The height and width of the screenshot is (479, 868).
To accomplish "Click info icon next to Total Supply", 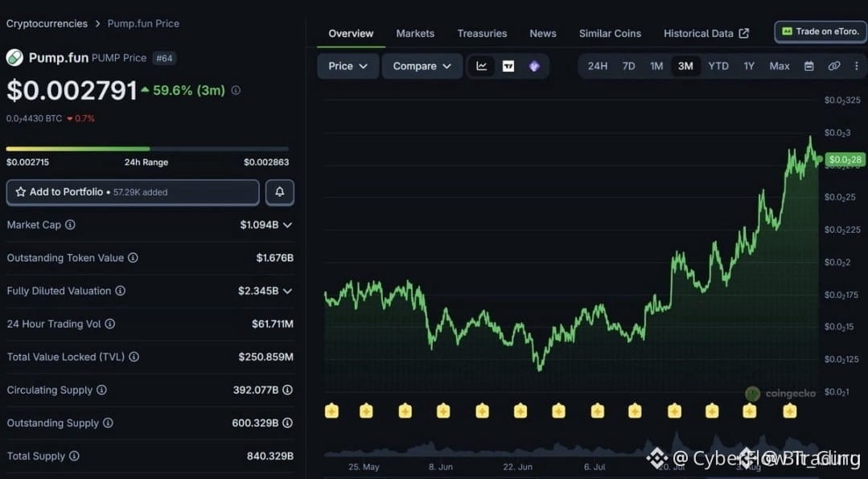I will coord(74,456).
